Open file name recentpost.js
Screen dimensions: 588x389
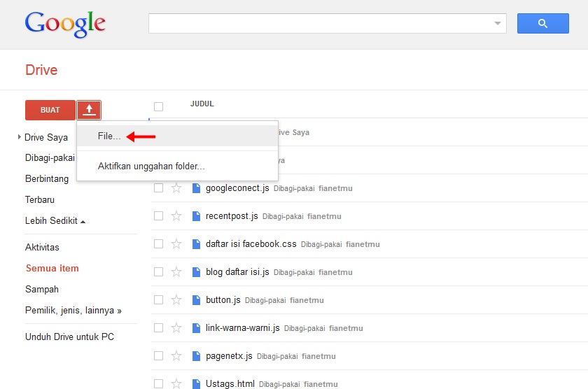point(232,216)
